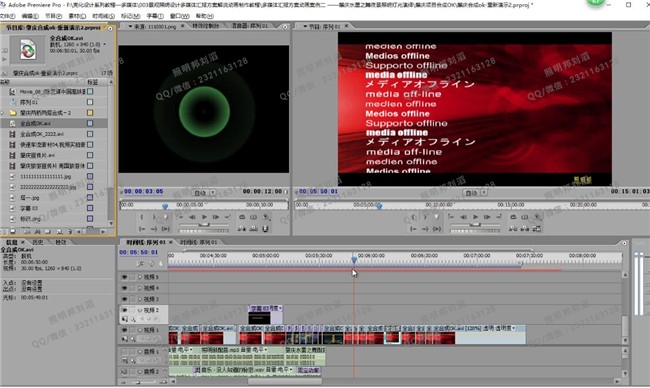This screenshot has width=650, height=388.
Task: Toggle take audio and video in source monitor
Action: point(265,228)
